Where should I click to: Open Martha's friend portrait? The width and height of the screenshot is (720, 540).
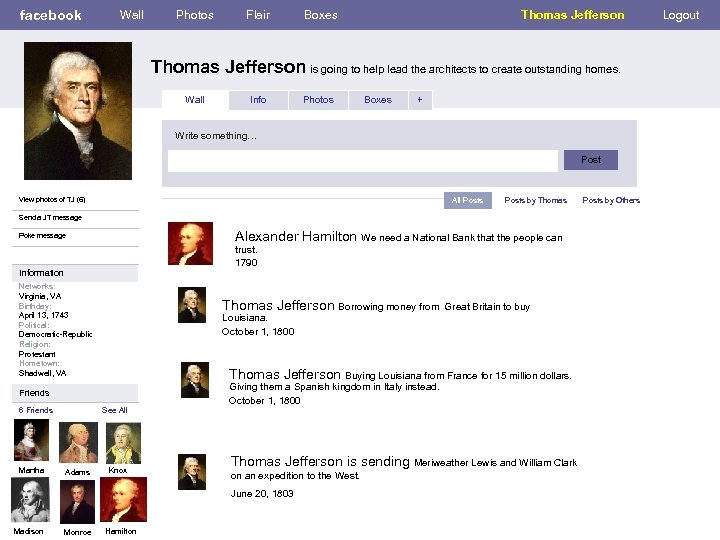[31, 440]
